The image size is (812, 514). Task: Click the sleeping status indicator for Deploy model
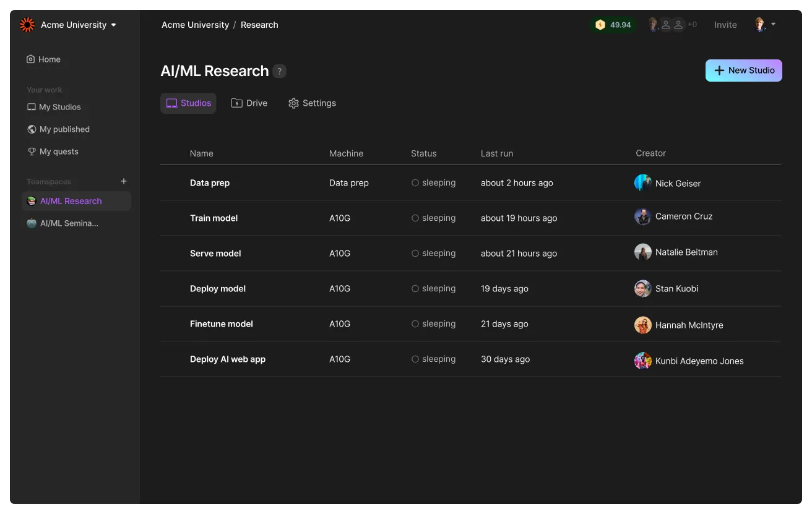[433, 288]
